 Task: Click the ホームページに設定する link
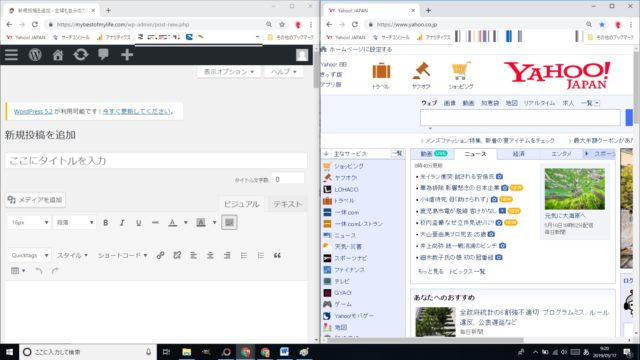(x=361, y=49)
